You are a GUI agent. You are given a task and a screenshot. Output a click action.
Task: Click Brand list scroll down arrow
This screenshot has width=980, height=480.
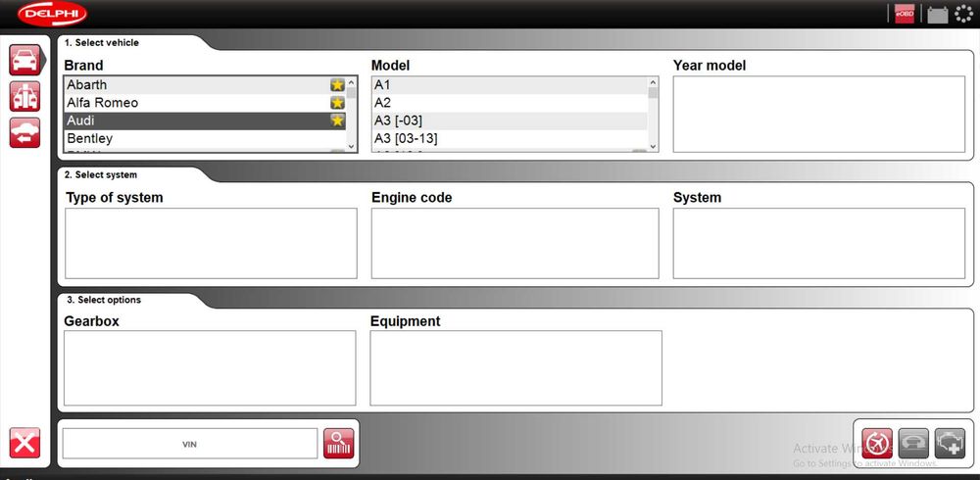pyautogui.click(x=351, y=146)
